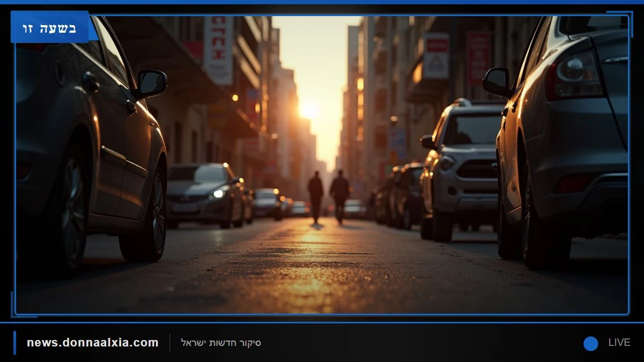Image resolution: width=644 pixels, height=362 pixels.
Task: Click the red vertical banner on the right building
Action: pyautogui.click(x=478, y=58)
